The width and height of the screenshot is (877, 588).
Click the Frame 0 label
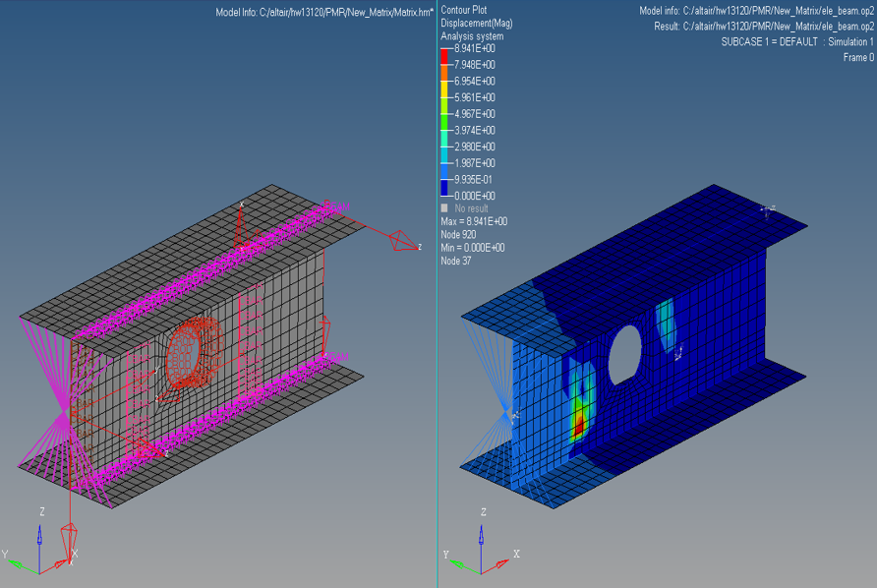click(857, 58)
